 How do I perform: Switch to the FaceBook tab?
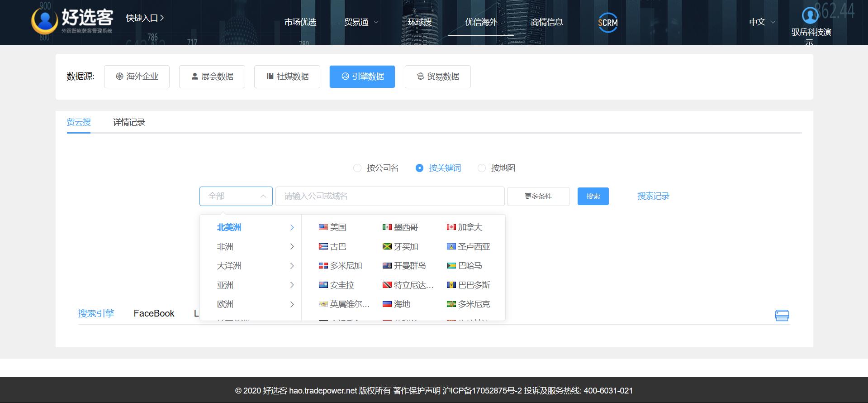point(154,313)
